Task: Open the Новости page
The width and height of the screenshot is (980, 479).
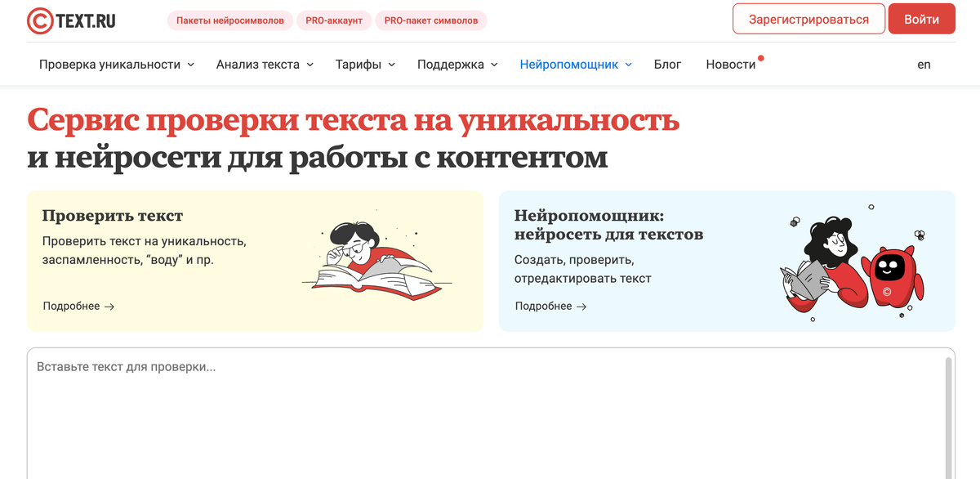Action: pos(731,65)
